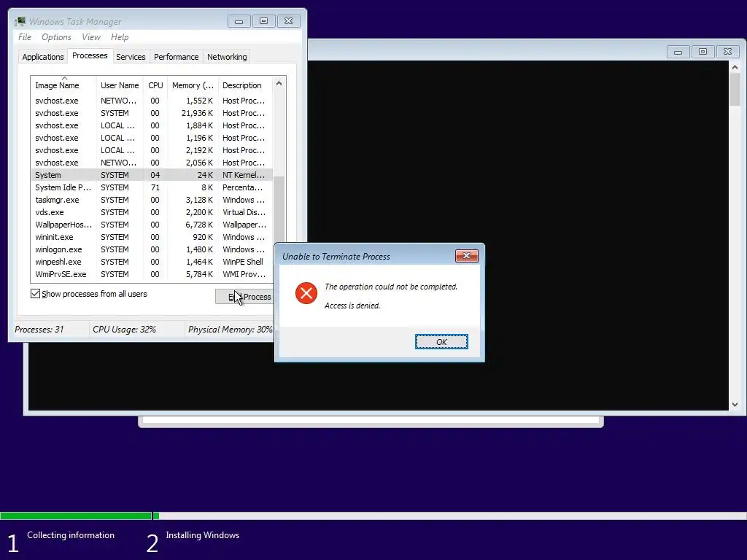Click the process list scrollbar thumb
Image resolution: width=747 pixels, height=560 pixels.
(279, 209)
